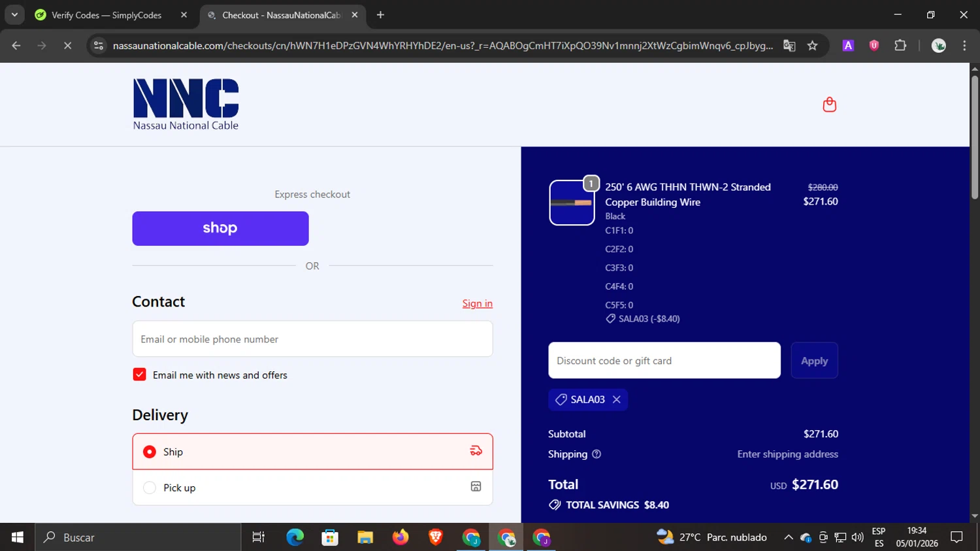Viewport: 980px width, 551px height.
Task: Click the shipping help question mark icon
Action: [596, 454]
